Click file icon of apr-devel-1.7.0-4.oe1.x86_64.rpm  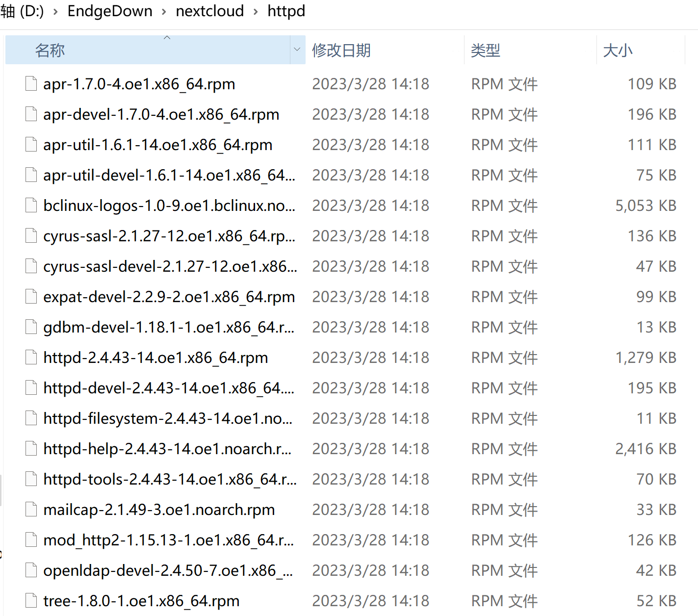(x=31, y=114)
